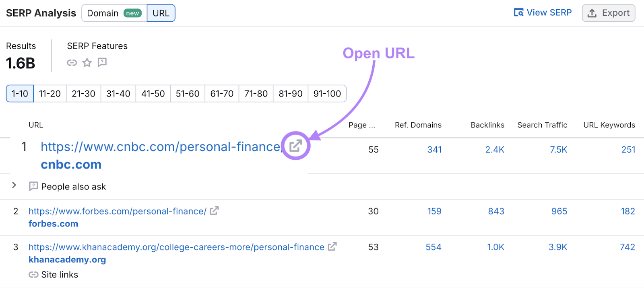644x288 pixels.
Task: Select the star Review SERP feature icon
Action: tap(87, 63)
